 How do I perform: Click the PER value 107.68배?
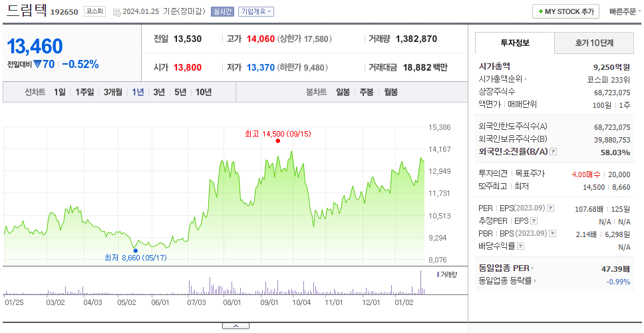(x=589, y=209)
